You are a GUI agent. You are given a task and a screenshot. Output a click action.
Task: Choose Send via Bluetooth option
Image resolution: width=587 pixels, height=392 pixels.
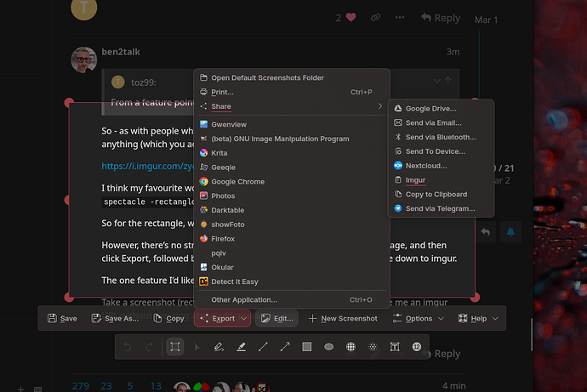[442, 137]
